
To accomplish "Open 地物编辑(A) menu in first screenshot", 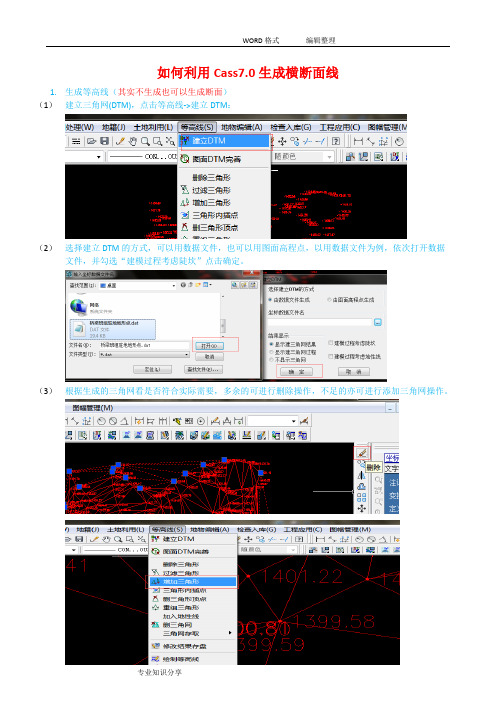I will pyautogui.click(x=242, y=127).
